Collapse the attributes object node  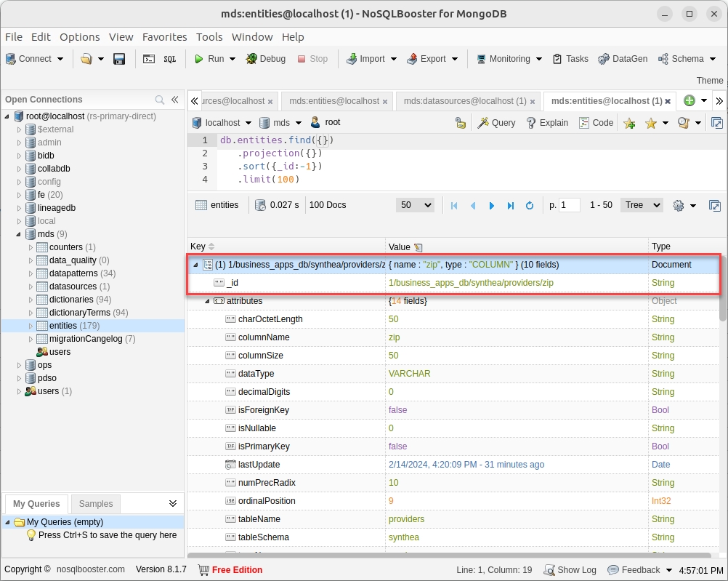(207, 301)
